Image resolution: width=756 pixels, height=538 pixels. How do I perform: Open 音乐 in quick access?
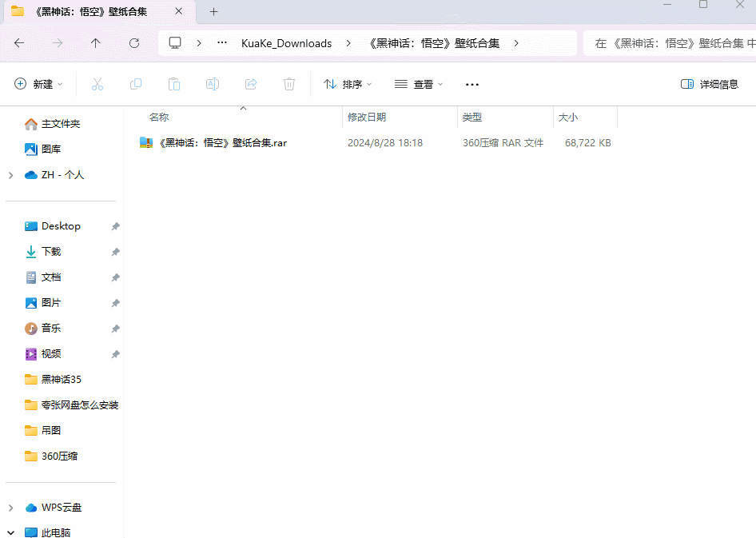pyautogui.click(x=42, y=329)
